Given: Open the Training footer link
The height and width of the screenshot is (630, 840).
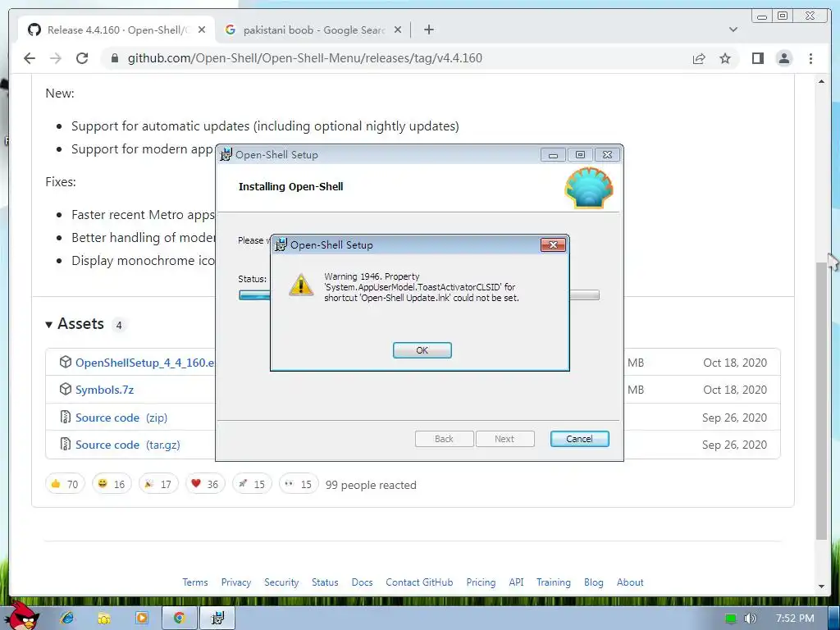Looking at the screenshot, I should tap(554, 582).
